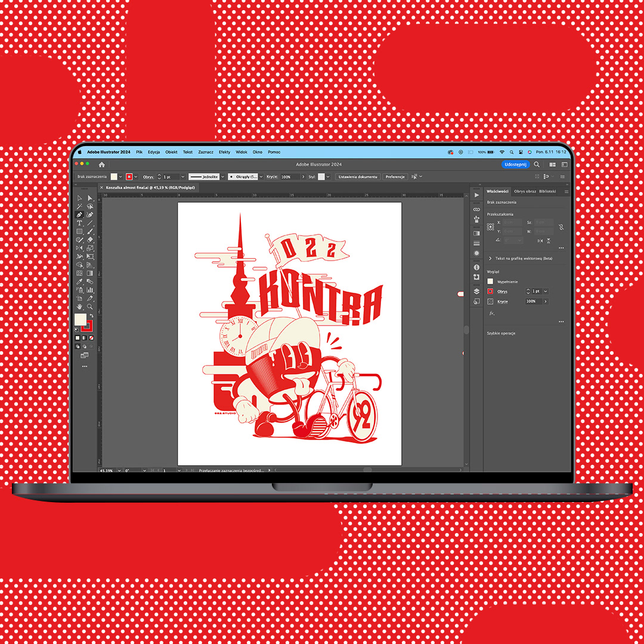Select the Gradient tool in Tools panel

click(x=90, y=273)
